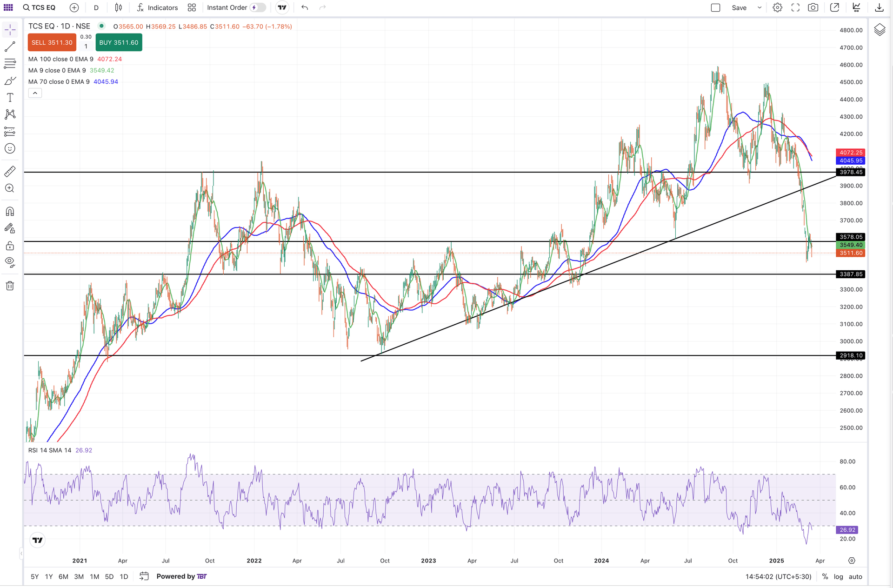Save the chart layout
The image size is (893, 588).
[x=739, y=7]
